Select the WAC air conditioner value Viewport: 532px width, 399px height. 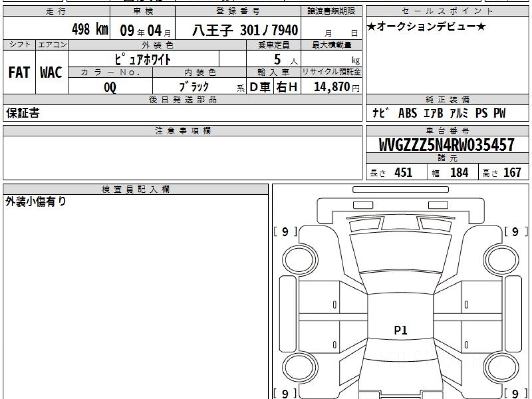pos(51,73)
